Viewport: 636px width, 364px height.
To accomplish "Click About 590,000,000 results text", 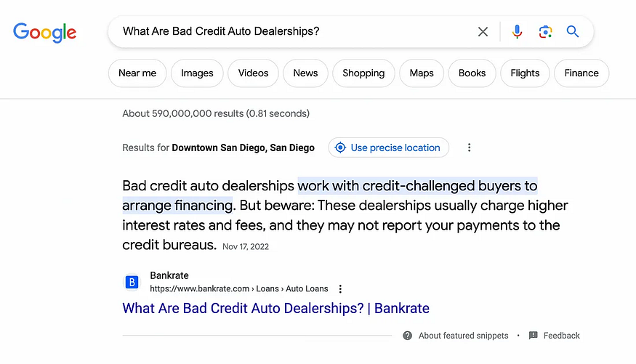I will click(216, 113).
